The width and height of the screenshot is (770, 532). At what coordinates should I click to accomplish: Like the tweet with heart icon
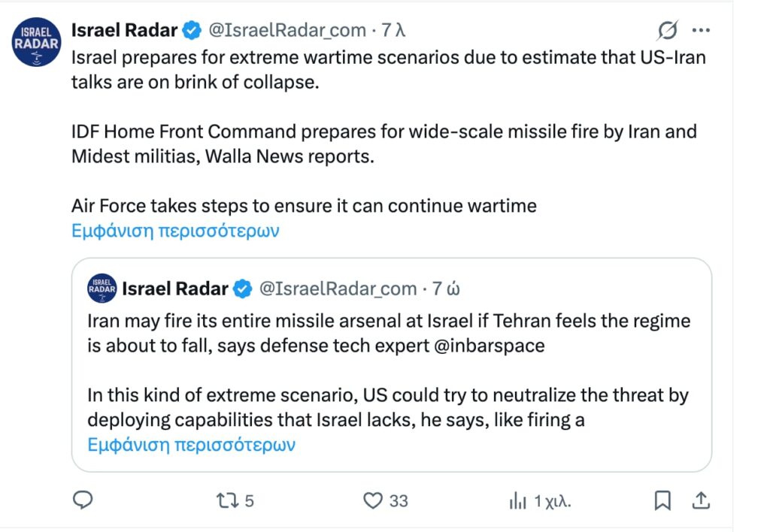tap(374, 500)
